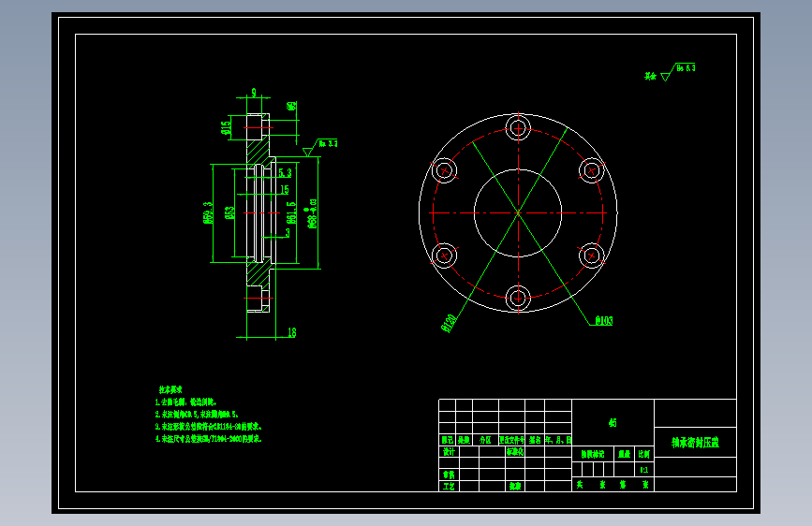Select technical requirement line 4
Viewport: 812px width, 526px height.
[209, 439]
